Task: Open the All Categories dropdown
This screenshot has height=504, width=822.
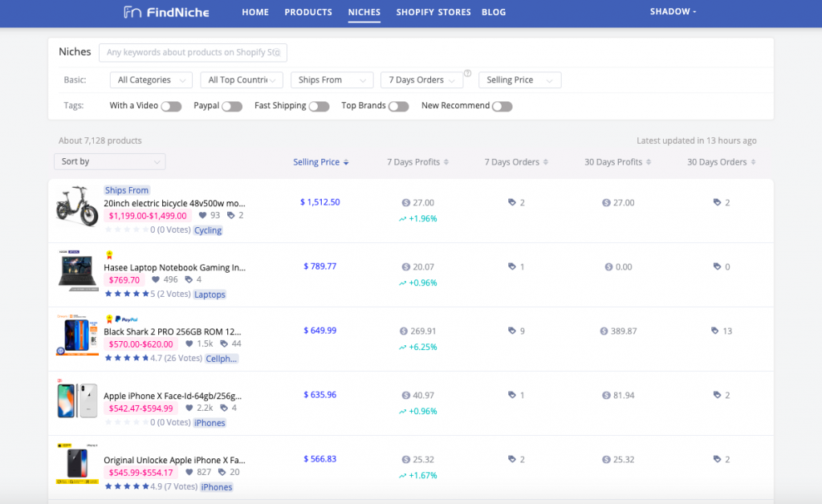Action: click(x=151, y=80)
